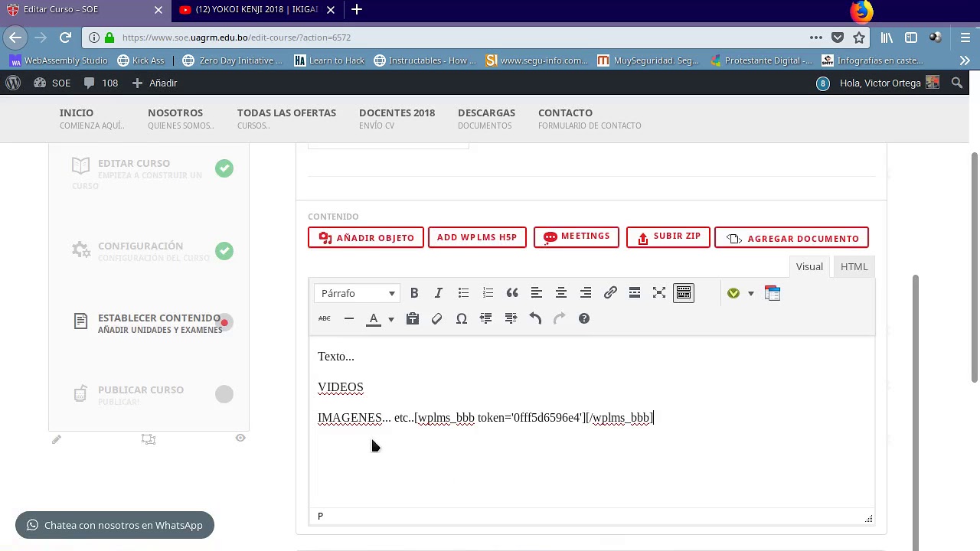980x551 pixels.
Task: Toggle the editor toolbar kitchen sink
Action: (x=684, y=293)
